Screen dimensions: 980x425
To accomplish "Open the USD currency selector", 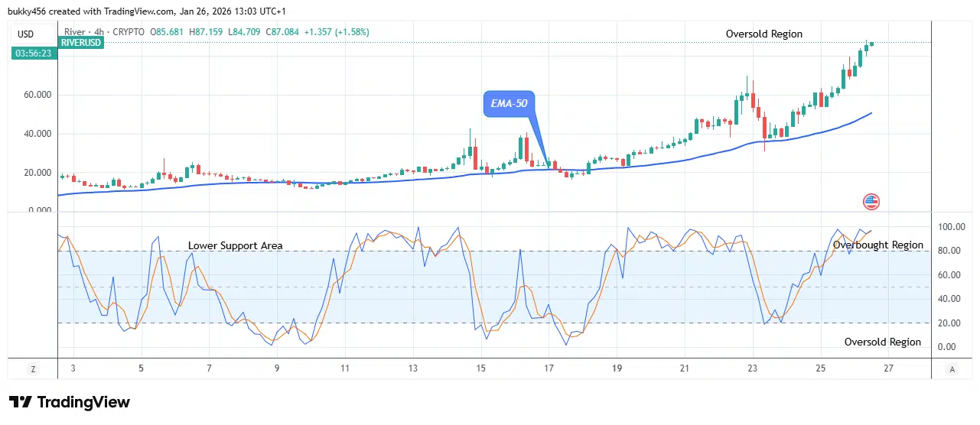I will tap(26, 33).
